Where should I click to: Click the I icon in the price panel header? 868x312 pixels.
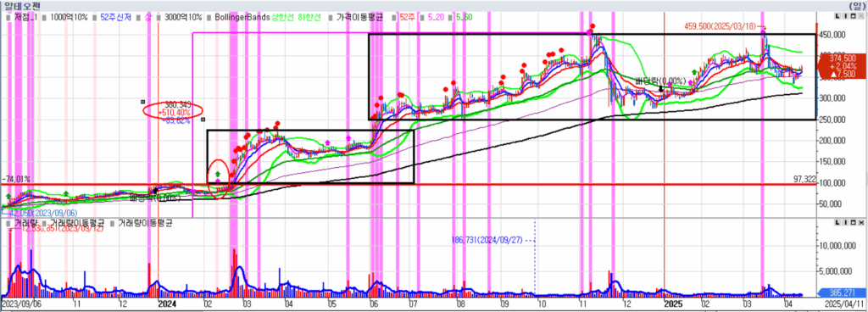click(845, 16)
